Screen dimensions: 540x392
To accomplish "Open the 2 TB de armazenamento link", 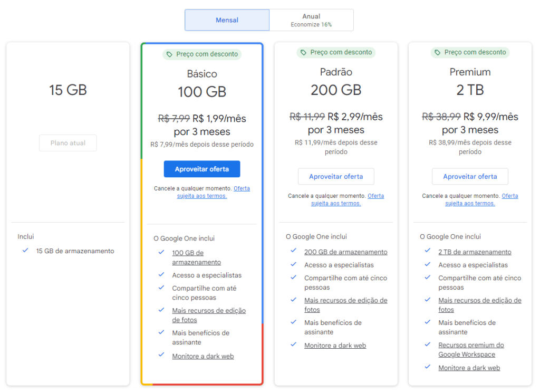I will [474, 252].
